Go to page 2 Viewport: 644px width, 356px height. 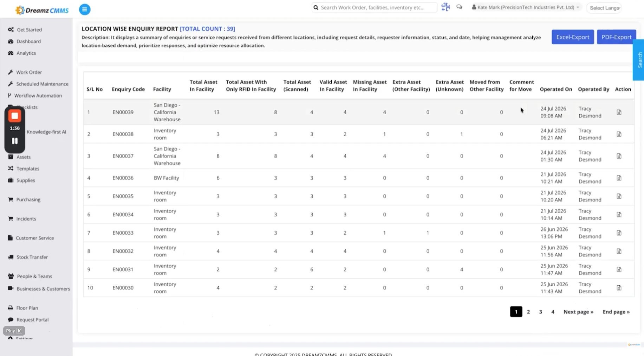(528, 312)
